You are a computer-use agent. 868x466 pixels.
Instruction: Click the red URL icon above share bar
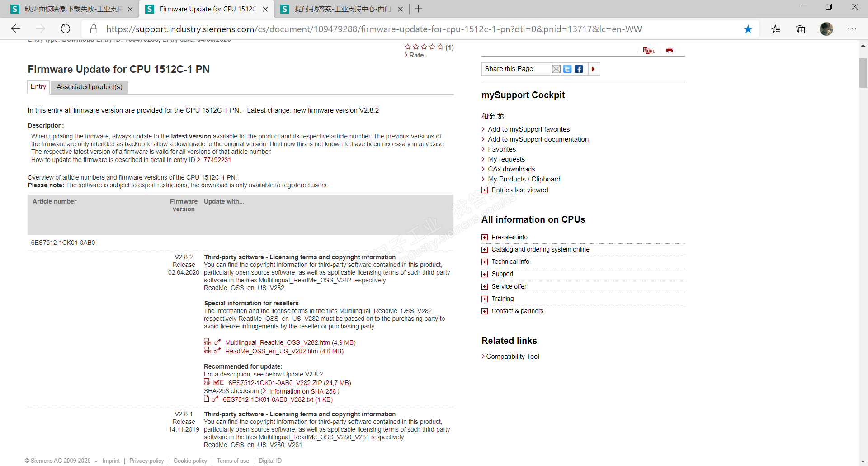[649, 50]
